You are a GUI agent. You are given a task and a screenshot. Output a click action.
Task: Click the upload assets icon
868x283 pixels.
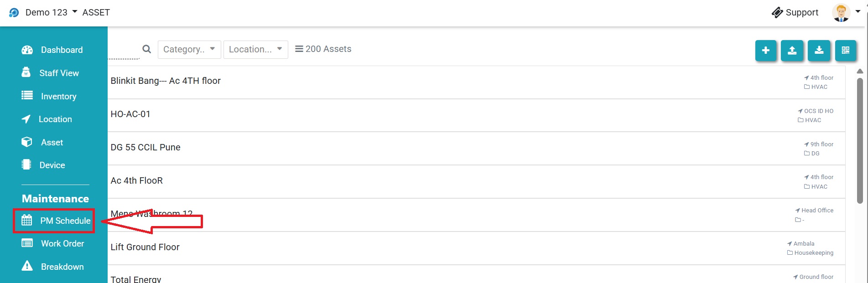pos(792,51)
